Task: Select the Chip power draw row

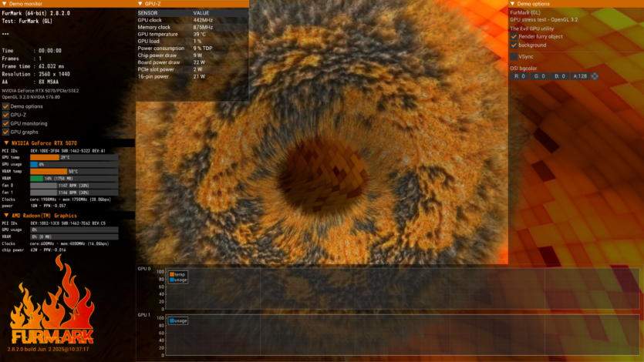Action: click(192, 55)
